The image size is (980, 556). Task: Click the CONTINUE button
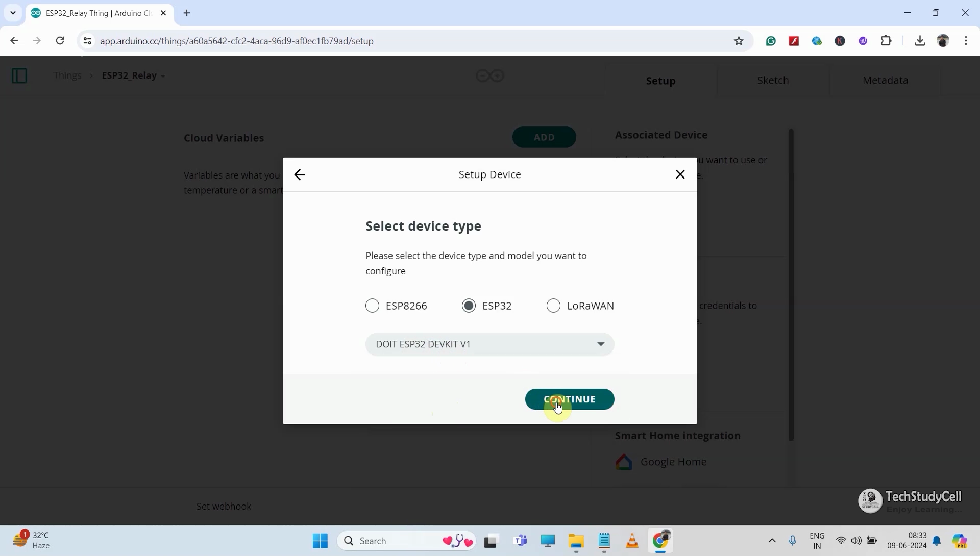570,399
